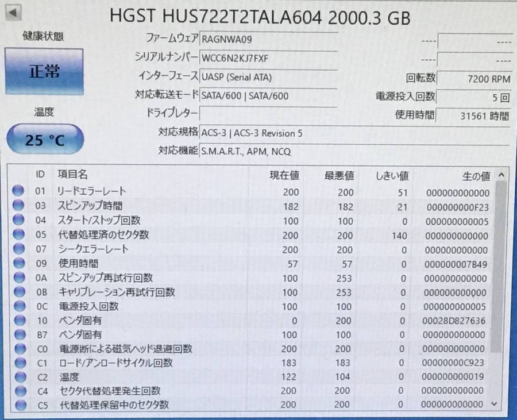This screenshot has width=517, height=420.
Task: Click the 7200 RPM rotation field
Action: pos(474,79)
